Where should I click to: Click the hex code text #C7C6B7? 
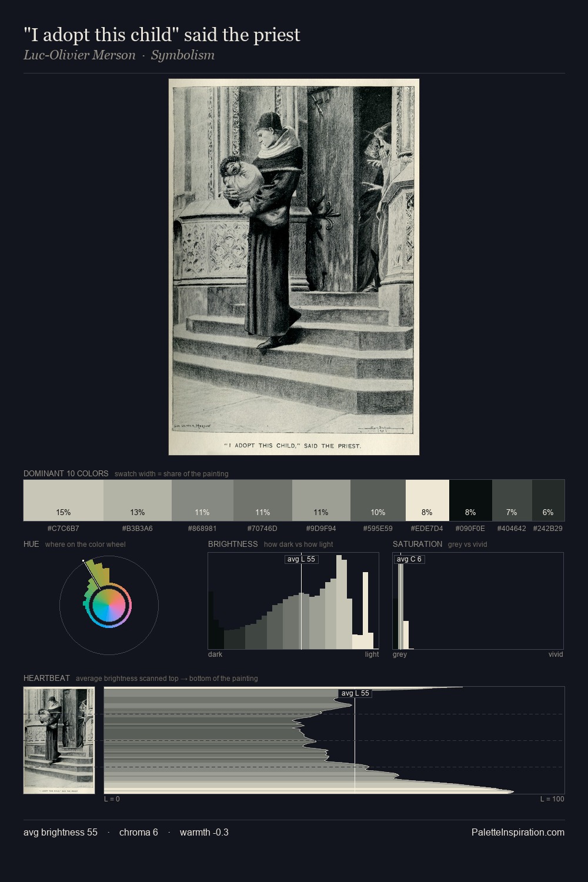pyautogui.click(x=64, y=529)
